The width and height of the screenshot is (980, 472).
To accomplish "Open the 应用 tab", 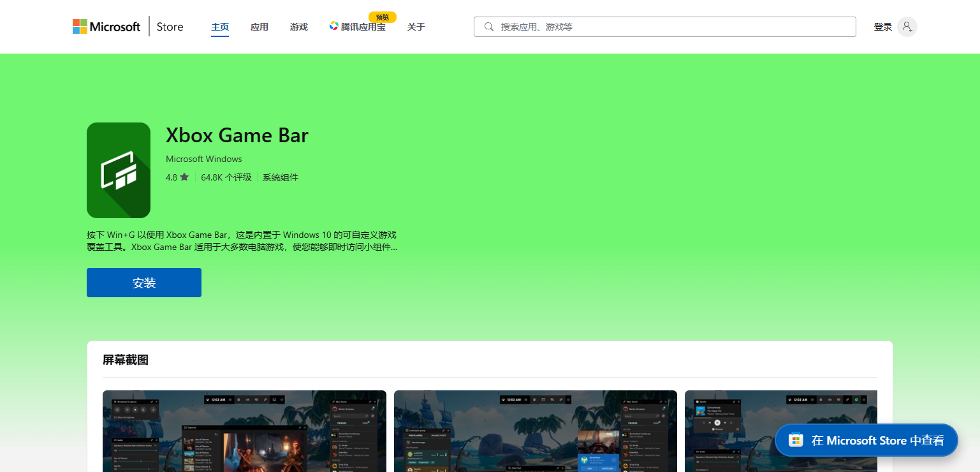I will pyautogui.click(x=260, y=27).
